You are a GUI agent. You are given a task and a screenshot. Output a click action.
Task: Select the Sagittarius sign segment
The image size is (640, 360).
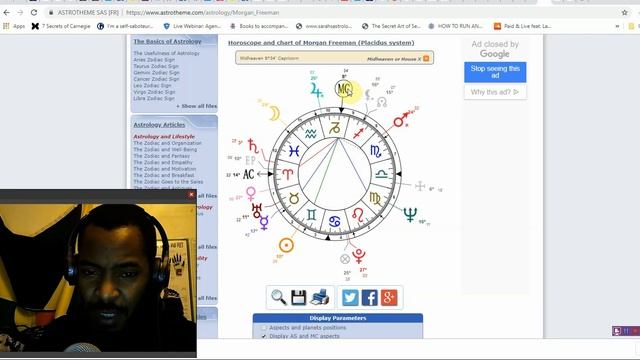(358, 133)
